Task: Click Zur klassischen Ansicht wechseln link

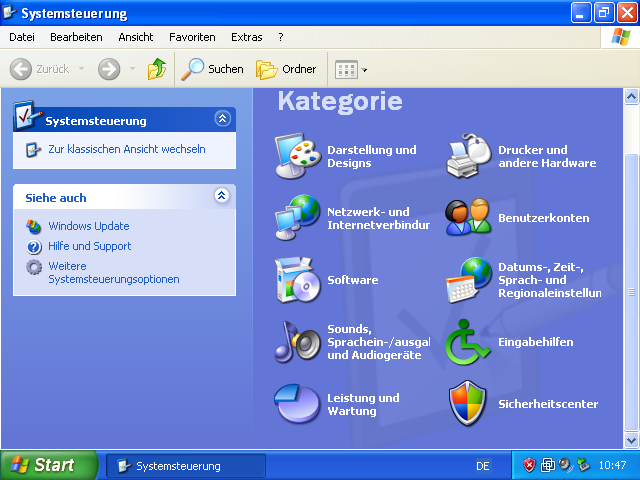Action: (127, 149)
